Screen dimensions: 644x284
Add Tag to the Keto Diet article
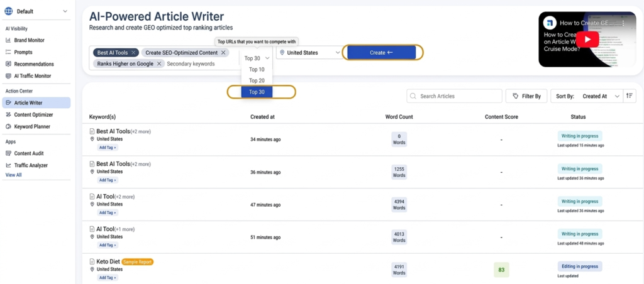pyautogui.click(x=107, y=278)
